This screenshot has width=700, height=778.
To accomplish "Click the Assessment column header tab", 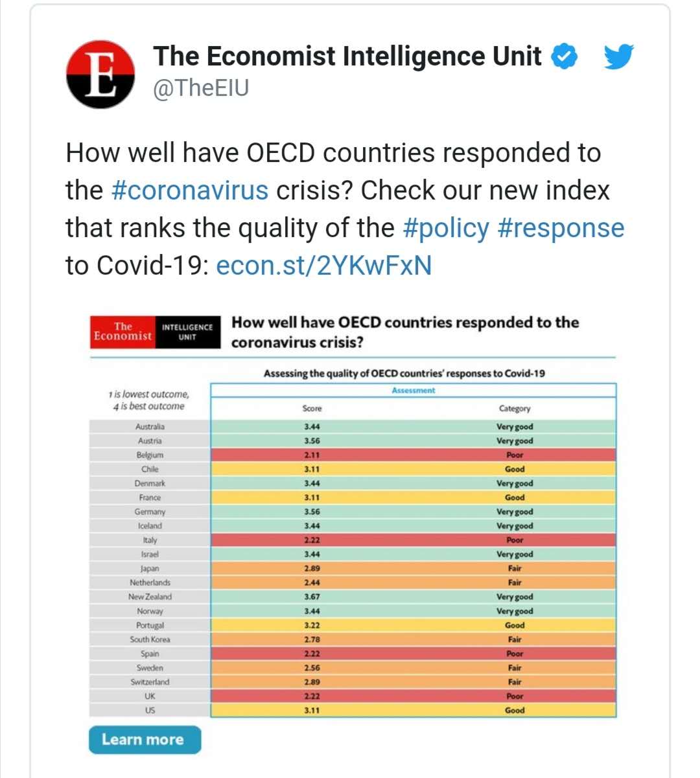I will pos(413,391).
